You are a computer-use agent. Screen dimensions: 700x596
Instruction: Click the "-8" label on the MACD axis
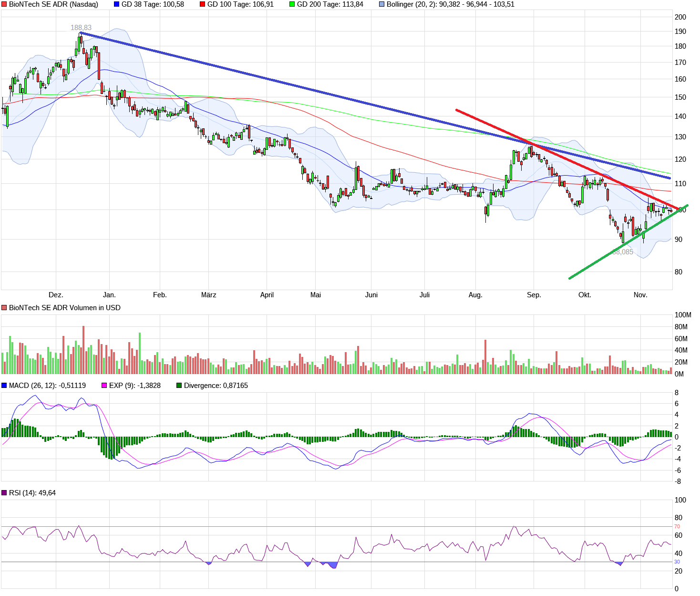(x=677, y=481)
